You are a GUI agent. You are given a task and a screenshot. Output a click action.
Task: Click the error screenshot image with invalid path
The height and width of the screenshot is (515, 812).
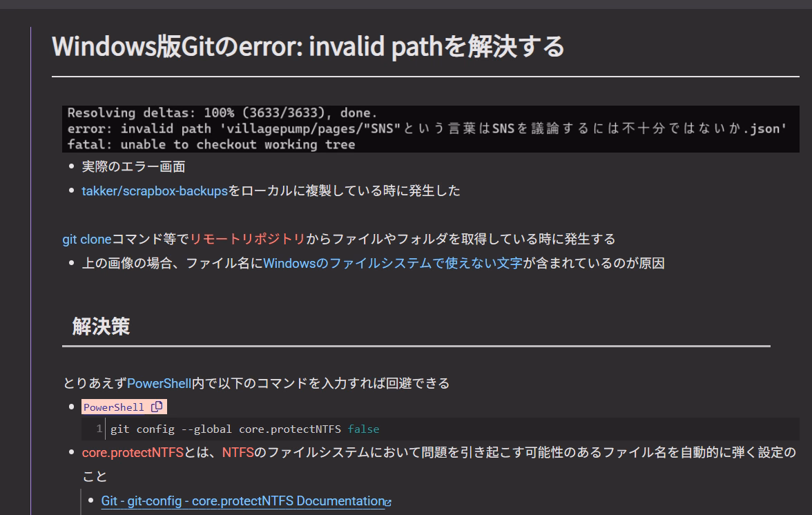tap(431, 129)
